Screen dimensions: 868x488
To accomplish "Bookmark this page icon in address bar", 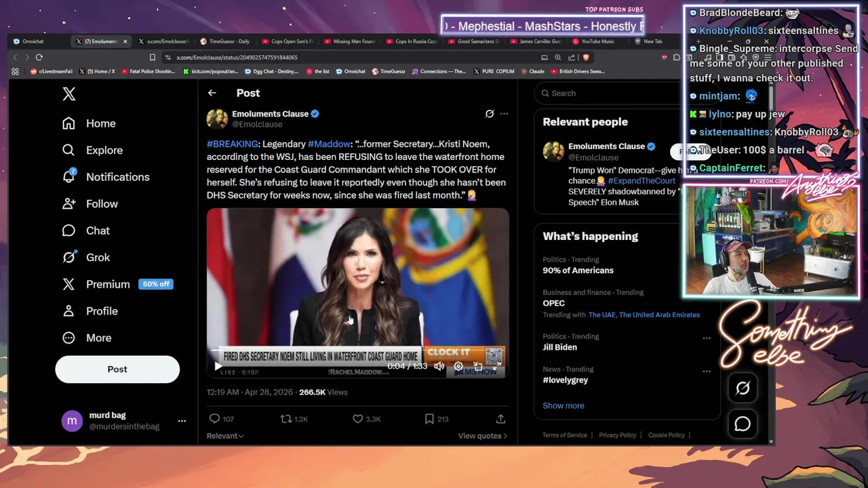I will 153,58.
